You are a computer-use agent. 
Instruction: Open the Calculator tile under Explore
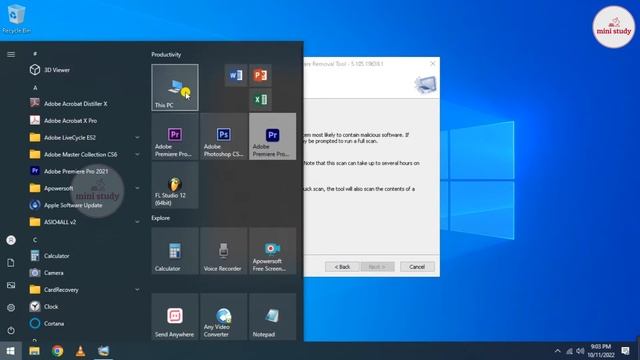175,251
